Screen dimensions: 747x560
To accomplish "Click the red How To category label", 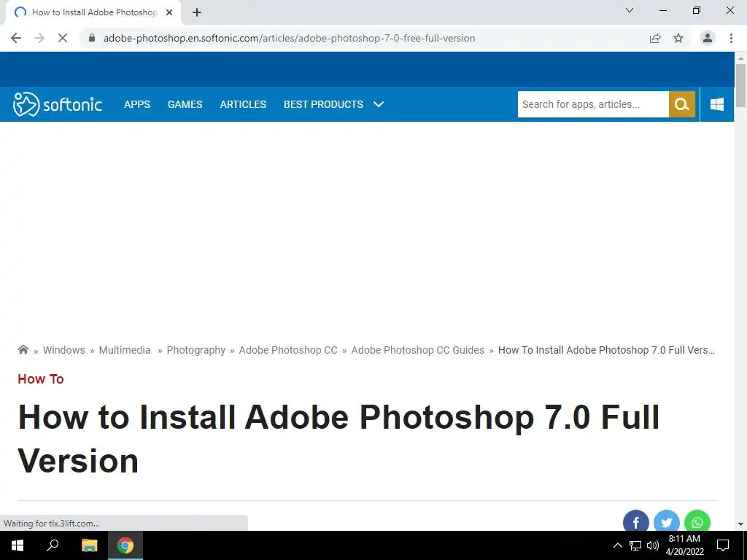I will tap(41, 379).
